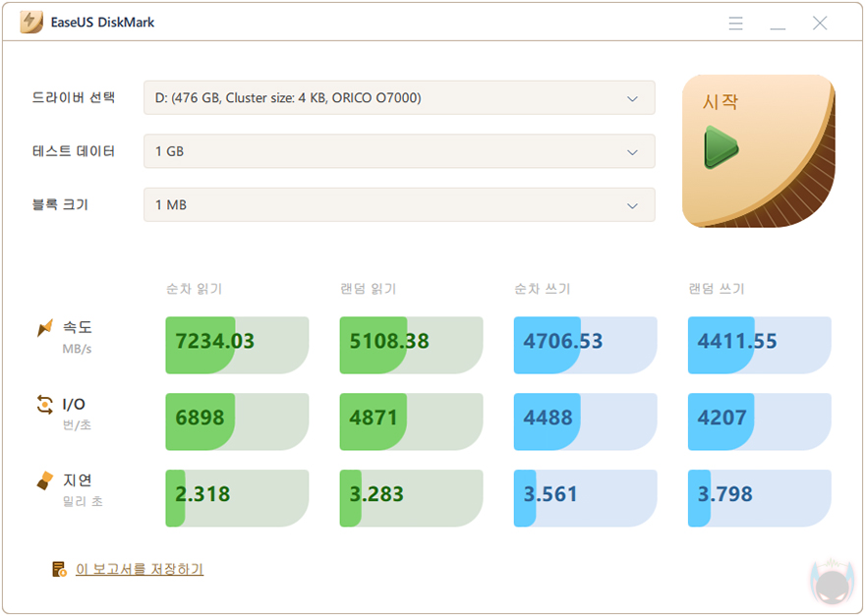The height and width of the screenshot is (616, 865).
Task: Select the 랜덤 쓰기 column header
Action: coord(717,289)
